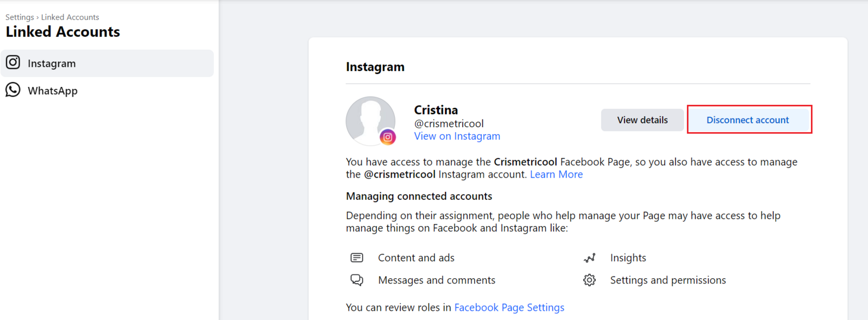Click the Messages and comments bubble icon

pos(357,280)
